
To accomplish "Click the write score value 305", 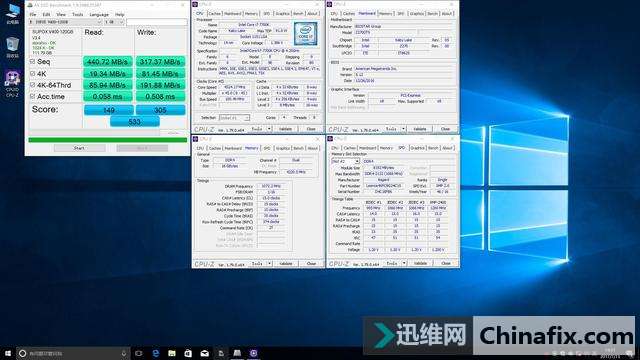I will coord(160,110).
